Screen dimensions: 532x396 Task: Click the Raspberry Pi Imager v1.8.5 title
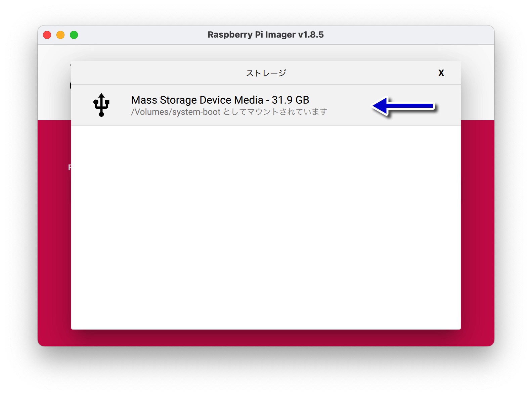pos(266,35)
